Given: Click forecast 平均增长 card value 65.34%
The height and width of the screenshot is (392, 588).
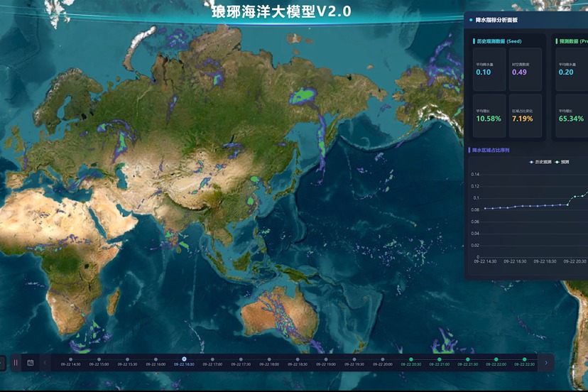Looking at the screenshot, I should (x=571, y=119).
